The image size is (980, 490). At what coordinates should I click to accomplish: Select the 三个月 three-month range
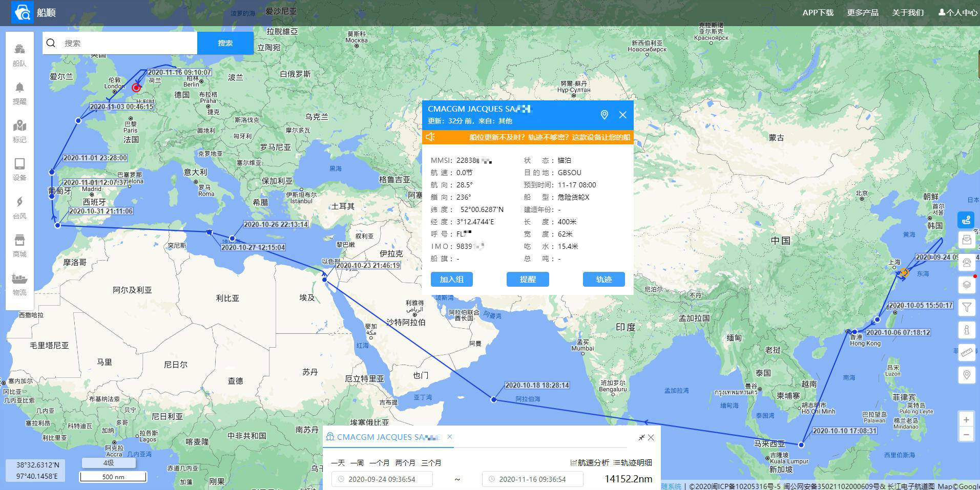tap(431, 463)
